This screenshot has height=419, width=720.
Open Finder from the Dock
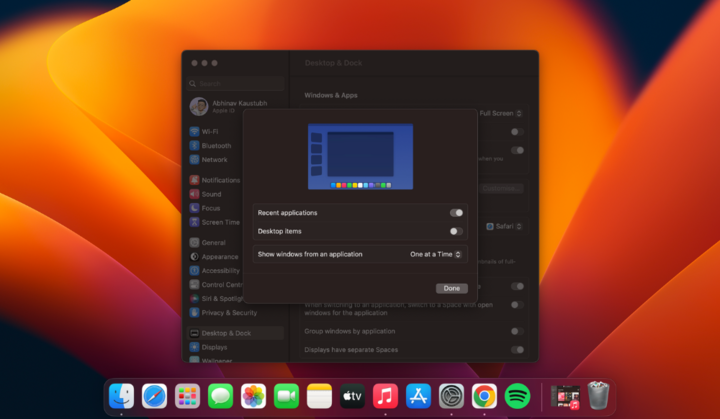pyautogui.click(x=121, y=396)
